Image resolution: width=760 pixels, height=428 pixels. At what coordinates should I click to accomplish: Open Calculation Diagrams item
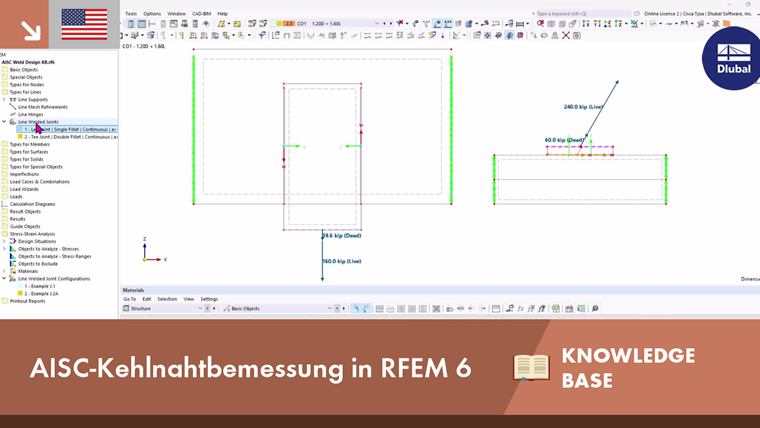point(32,204)
